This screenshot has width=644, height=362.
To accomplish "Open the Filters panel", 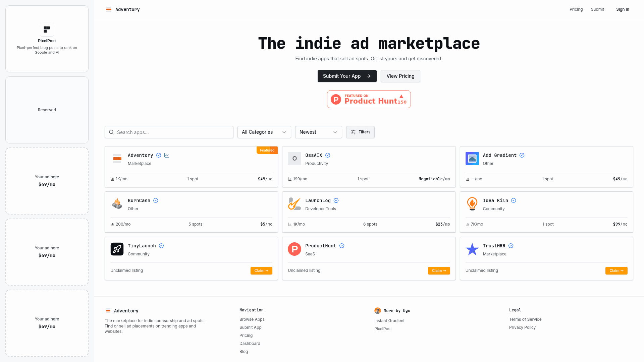I will (360, 132).
